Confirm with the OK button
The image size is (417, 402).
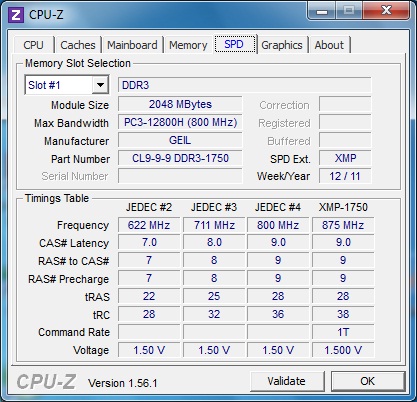[x=368, y=381]
